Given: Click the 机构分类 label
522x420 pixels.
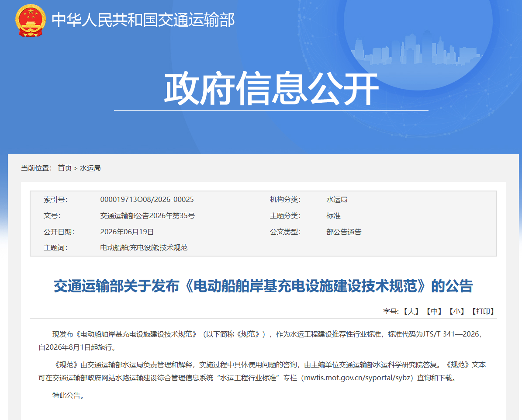Looking at the screenshot, I should (x=285, y=199).
